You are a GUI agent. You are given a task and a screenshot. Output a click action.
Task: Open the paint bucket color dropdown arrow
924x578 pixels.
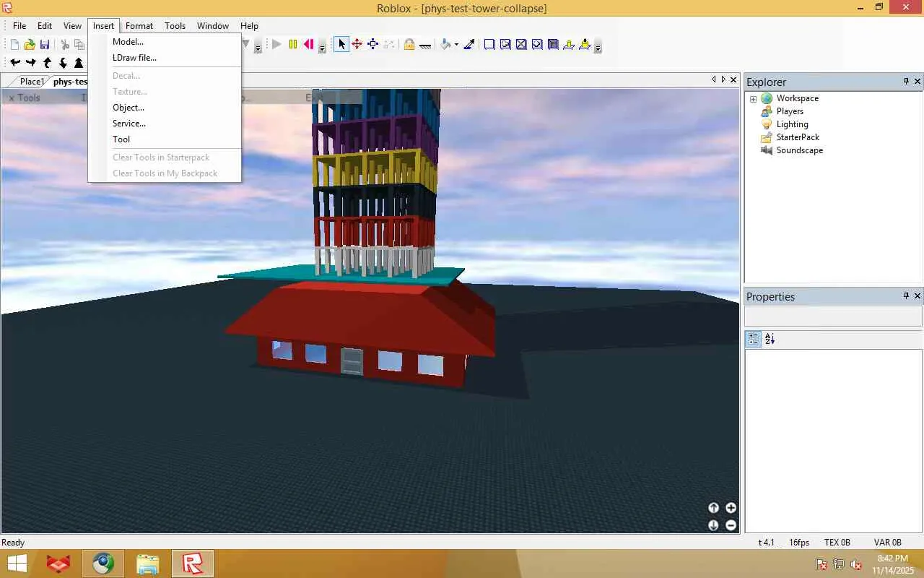pos(456,45)
